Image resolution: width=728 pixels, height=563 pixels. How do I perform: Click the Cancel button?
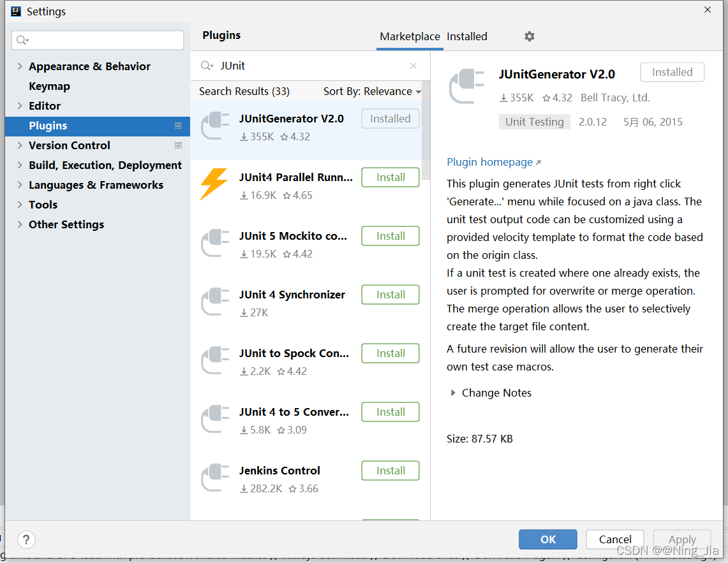click(614, 539)
